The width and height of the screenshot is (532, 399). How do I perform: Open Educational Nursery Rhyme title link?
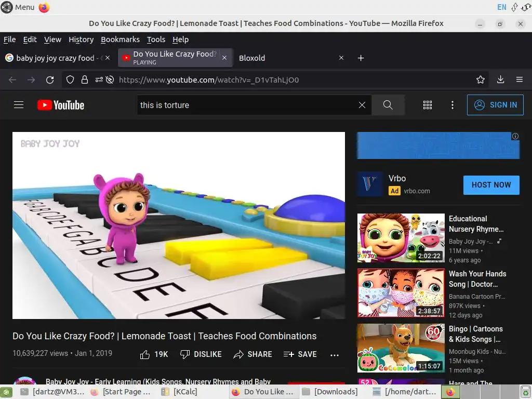(476, 224)
